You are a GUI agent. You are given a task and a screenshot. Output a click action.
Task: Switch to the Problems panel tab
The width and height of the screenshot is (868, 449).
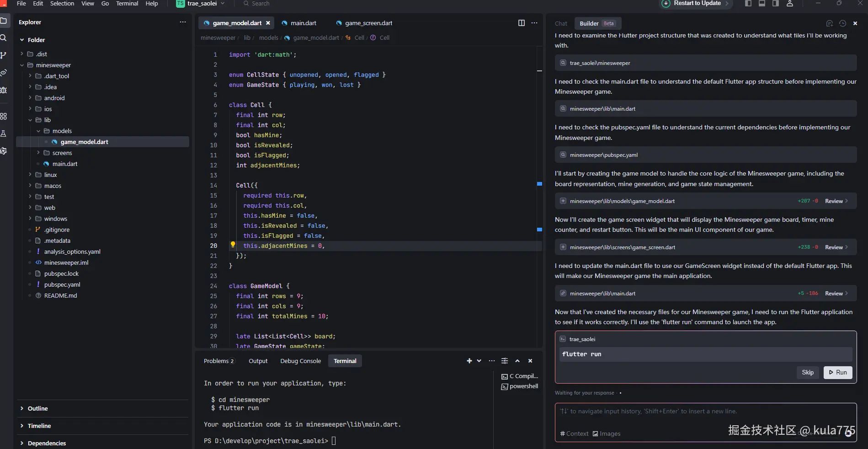pyautogui.click(x=219, y=361)
